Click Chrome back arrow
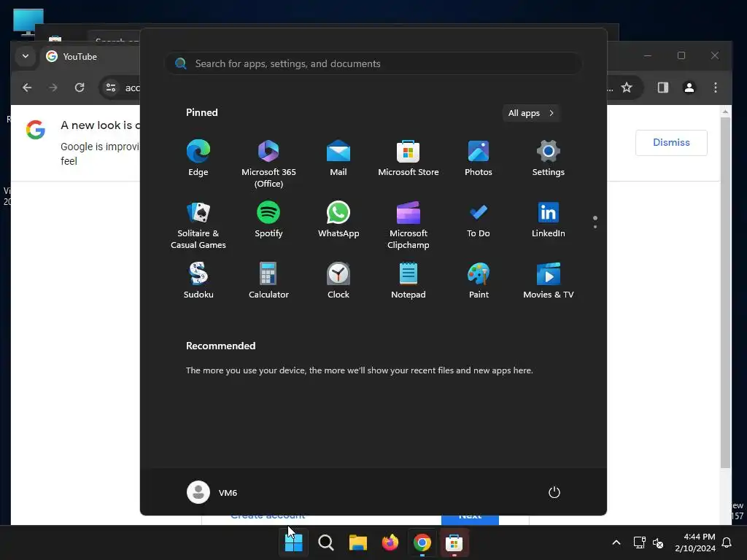Screen dimensions: 747x560 [x=27, y=87]
